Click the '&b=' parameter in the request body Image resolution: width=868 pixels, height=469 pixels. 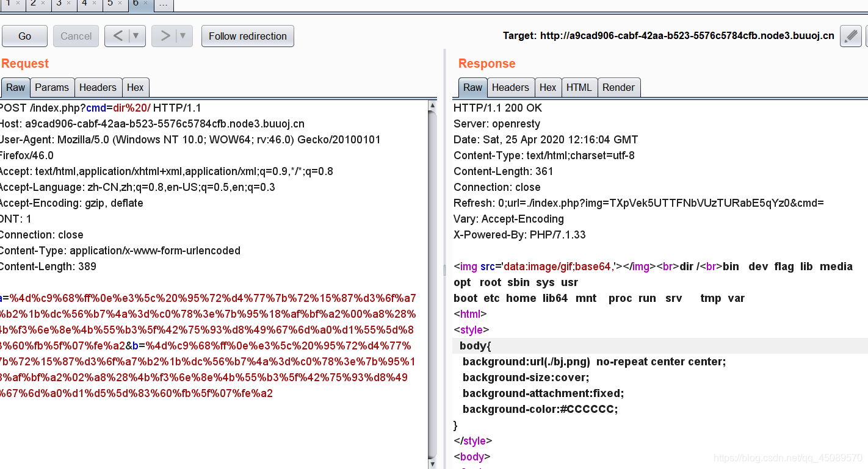136,346
